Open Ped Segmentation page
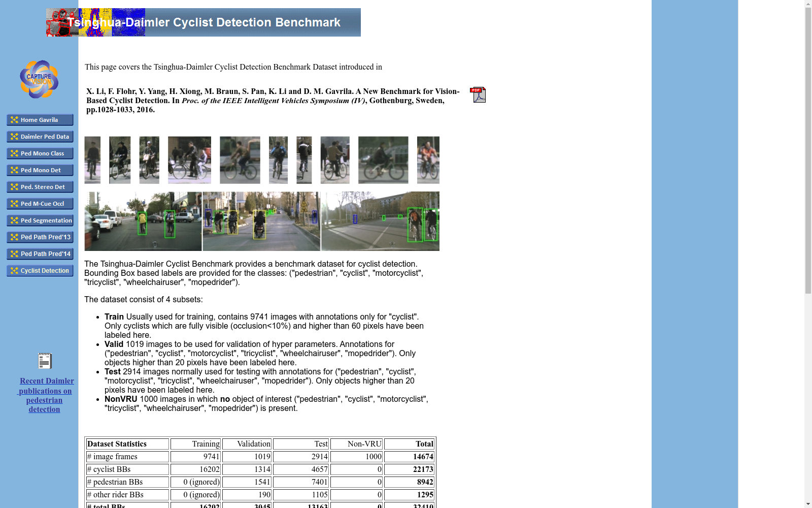 tap(40, 220)
